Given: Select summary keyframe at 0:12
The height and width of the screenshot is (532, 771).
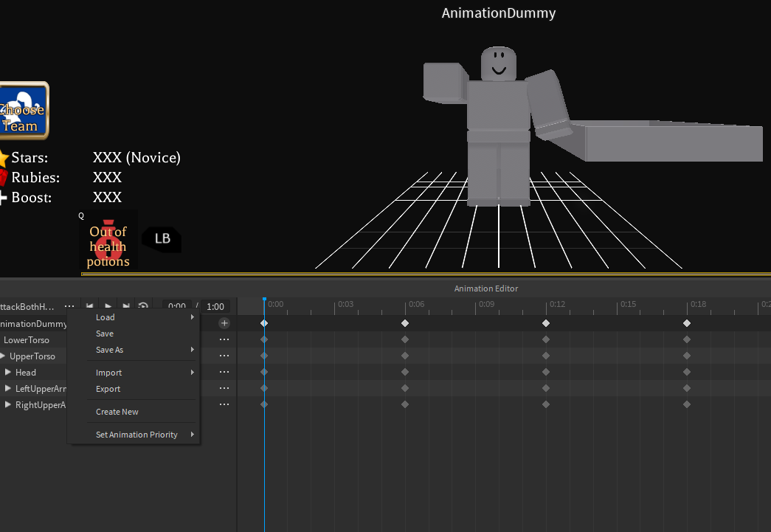Looking at the screenshot, I should (546, 323).
